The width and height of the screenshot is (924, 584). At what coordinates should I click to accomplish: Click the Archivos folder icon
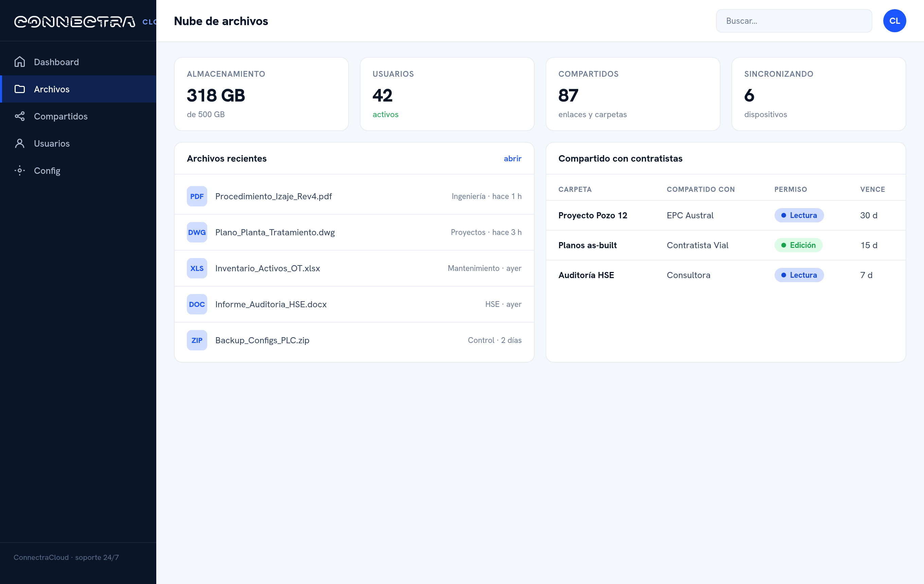click(20, 89)
